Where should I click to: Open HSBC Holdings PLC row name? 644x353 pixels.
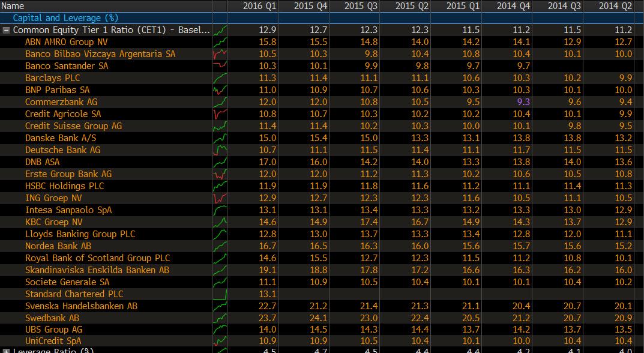(x=64, y=186)
